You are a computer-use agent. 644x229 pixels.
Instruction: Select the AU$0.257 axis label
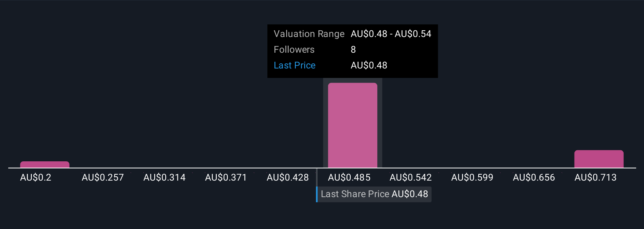pyautogui.click(x=103, y=177)
